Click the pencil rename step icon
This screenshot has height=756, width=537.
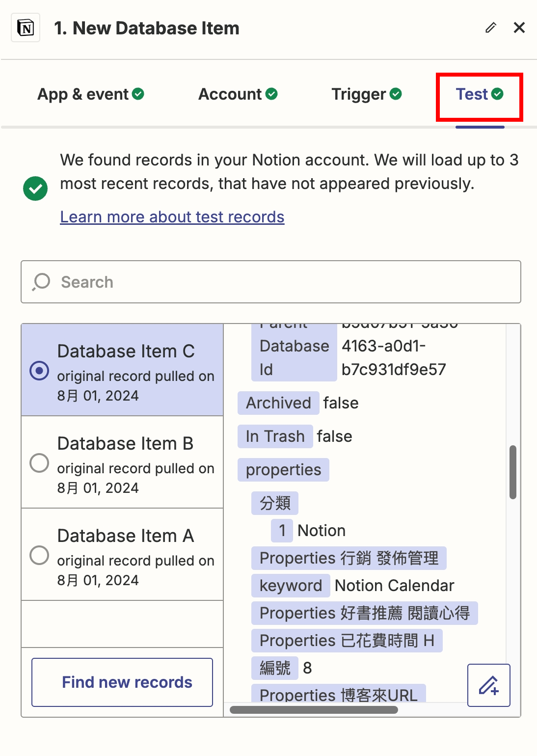click(490, 28)
